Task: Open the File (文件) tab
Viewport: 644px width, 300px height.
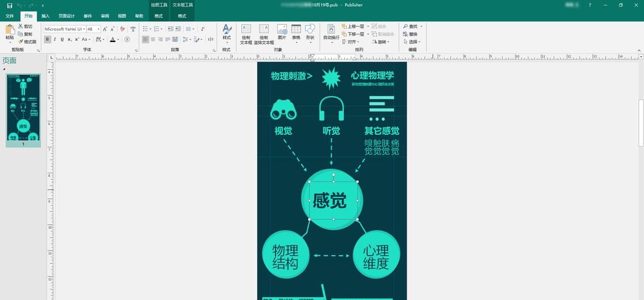Action: point(10,16)
